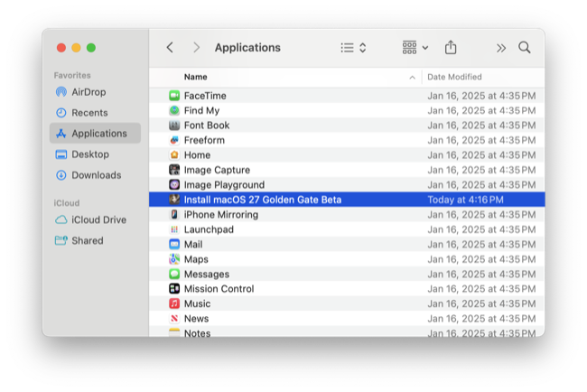
Task: Select the iPhone Mirroring app icon
Action: 174,214
